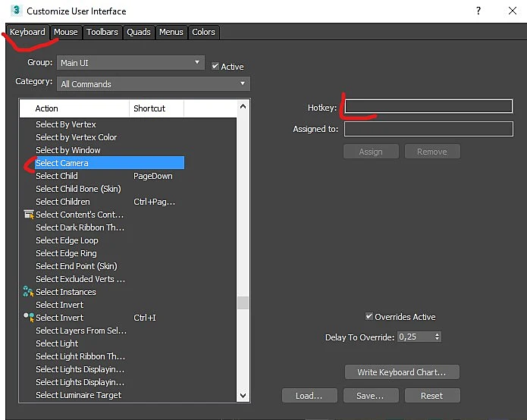This screenshot has width=527, height=420.
Task: Open the Group dropdown showing Main UI
Action: 130,63
